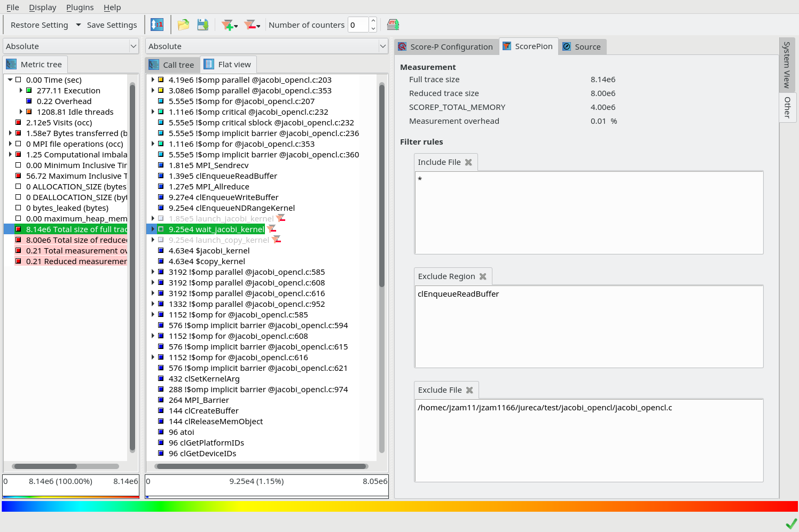Click the metric tree vertical scrollbar

tap(132, 267)
